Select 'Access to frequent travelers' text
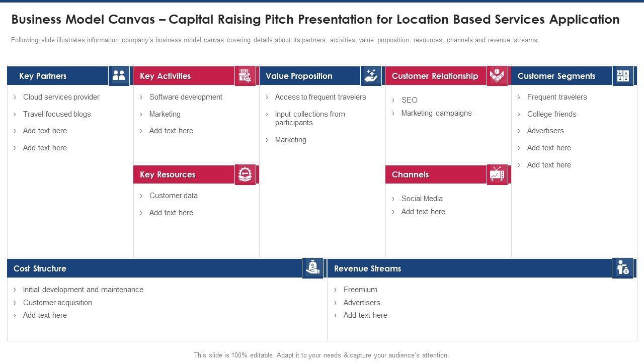644x362 pixels. 320,97
